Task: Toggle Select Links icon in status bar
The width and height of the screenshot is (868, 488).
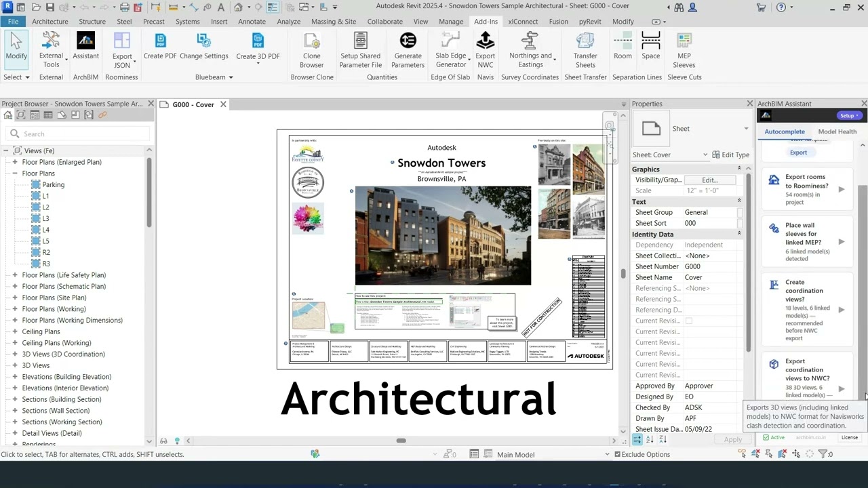Action: (743, 454)
